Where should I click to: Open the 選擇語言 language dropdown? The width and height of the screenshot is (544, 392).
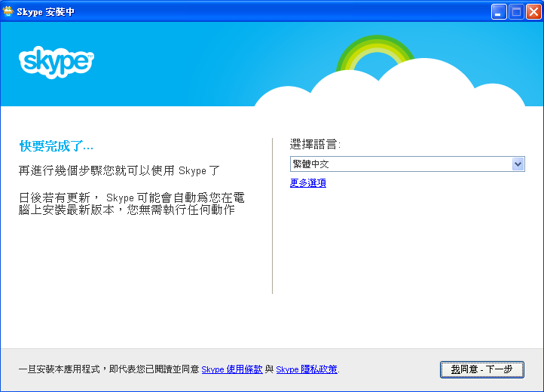pos(407,164)
